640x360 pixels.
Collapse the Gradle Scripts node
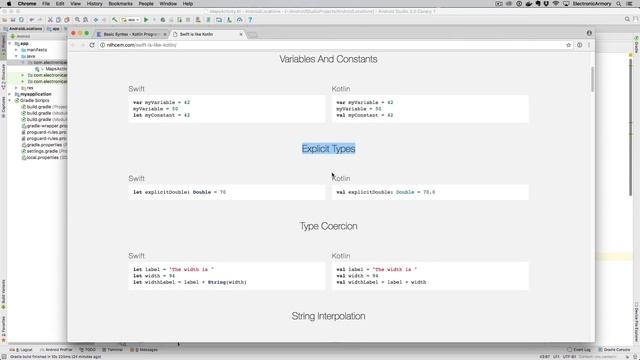pyautogui.click(x=10, y=100)
